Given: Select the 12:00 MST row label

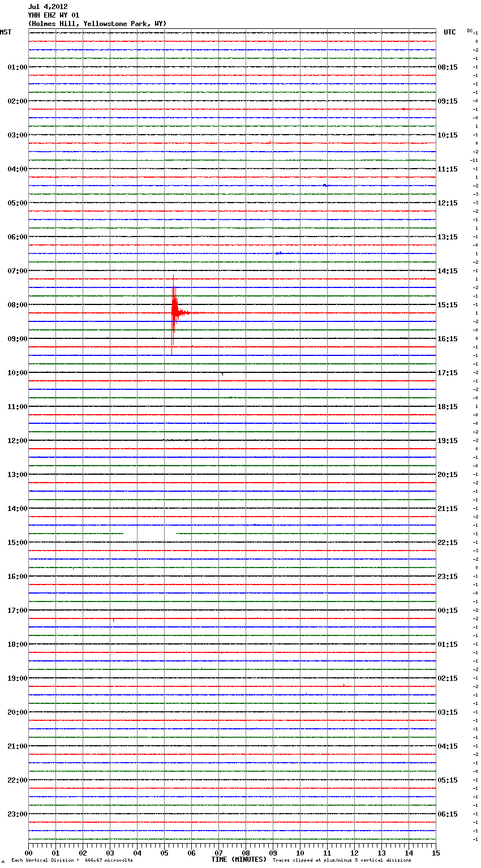Looking at the screenshot, I should tap(18, 441).
